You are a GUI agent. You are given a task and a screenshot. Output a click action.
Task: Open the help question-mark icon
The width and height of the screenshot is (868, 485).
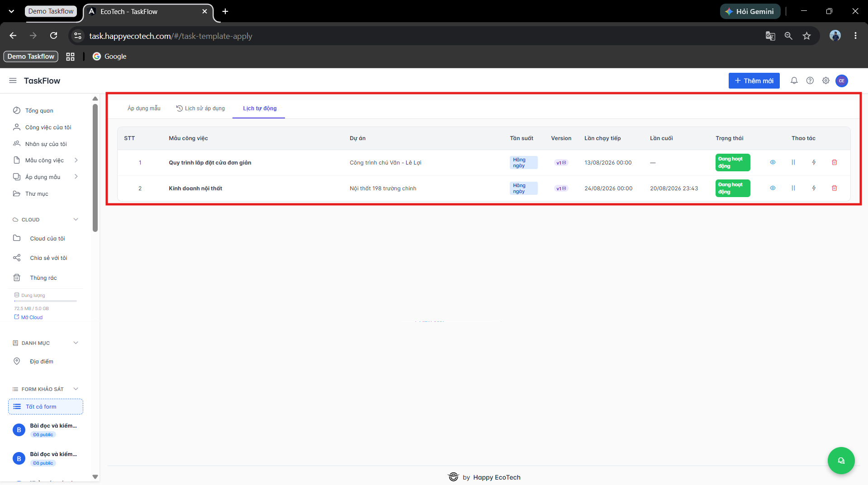point(810,80)
